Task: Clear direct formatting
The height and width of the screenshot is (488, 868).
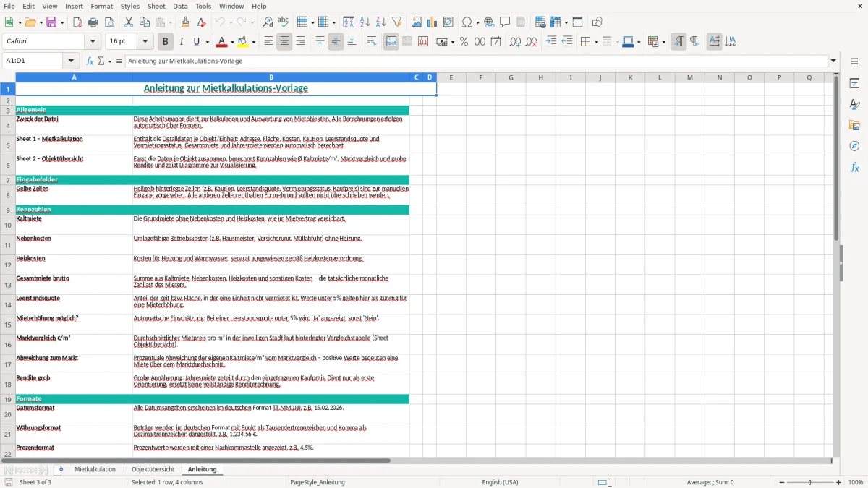Action: point(201,22)
